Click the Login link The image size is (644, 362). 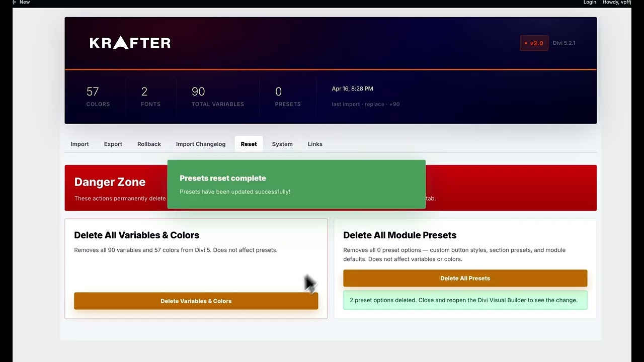590,3
